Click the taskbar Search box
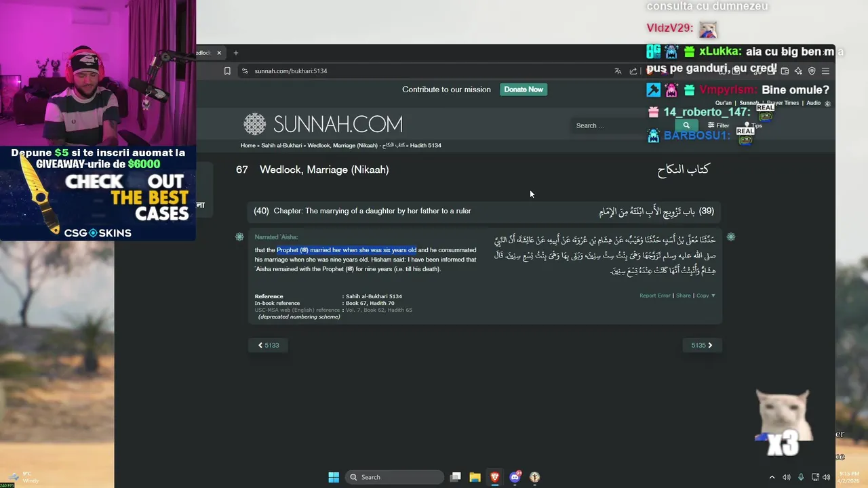Screen dimensions: 868x488 (395, 477)
